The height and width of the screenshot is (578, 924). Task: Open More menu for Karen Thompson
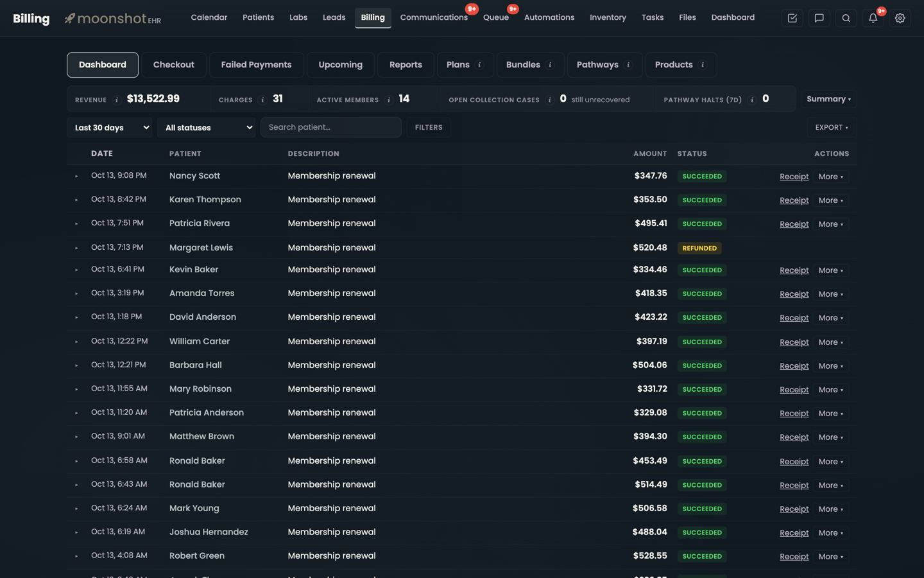tap(831, 200)
